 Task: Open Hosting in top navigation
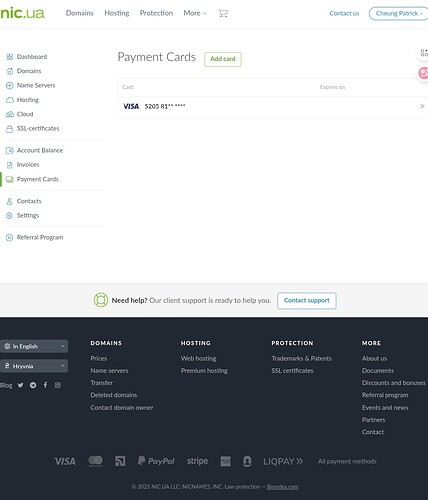point(117,13)
